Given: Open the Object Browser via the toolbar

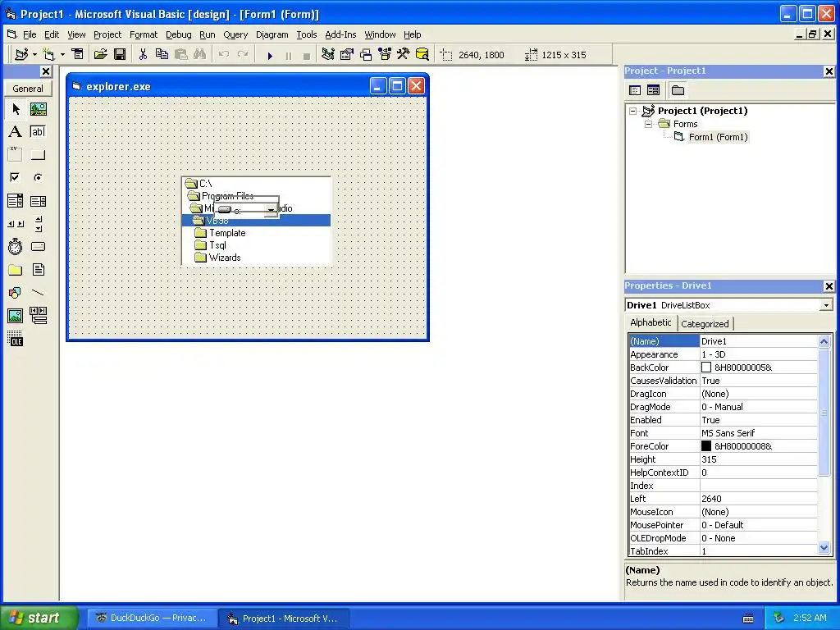Looking at the screenshot, I should [x=385, y=54].
